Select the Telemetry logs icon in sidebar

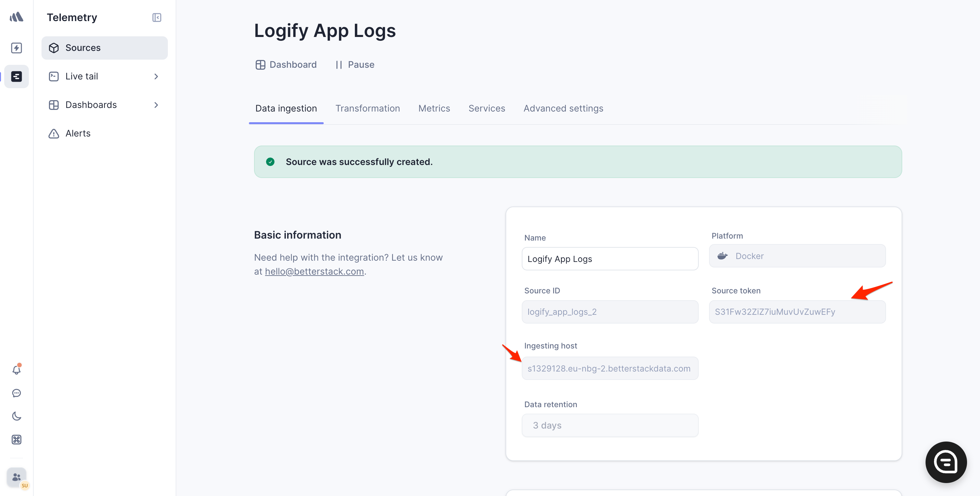pyautogui.click(x=16, y=76)
